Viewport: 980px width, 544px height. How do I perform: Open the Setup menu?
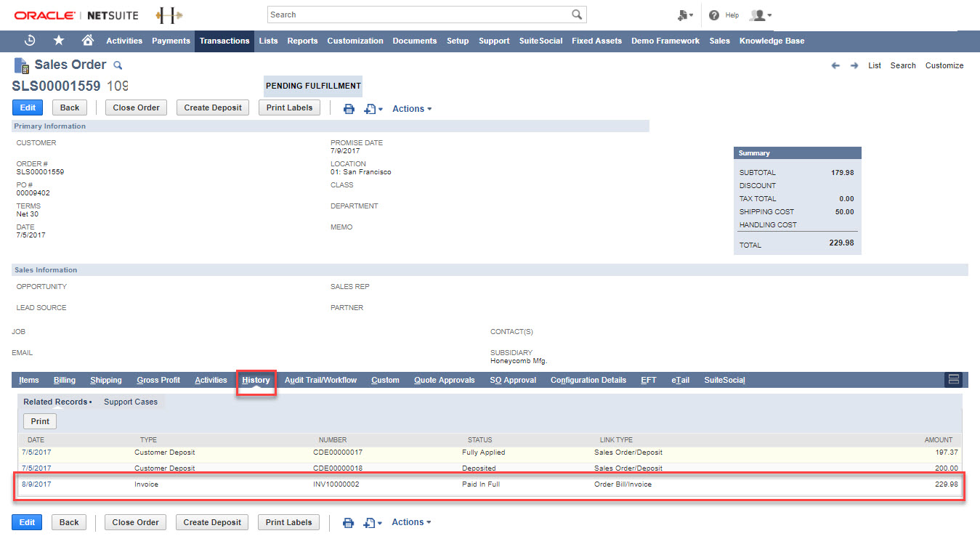click(x=458, y=41)
